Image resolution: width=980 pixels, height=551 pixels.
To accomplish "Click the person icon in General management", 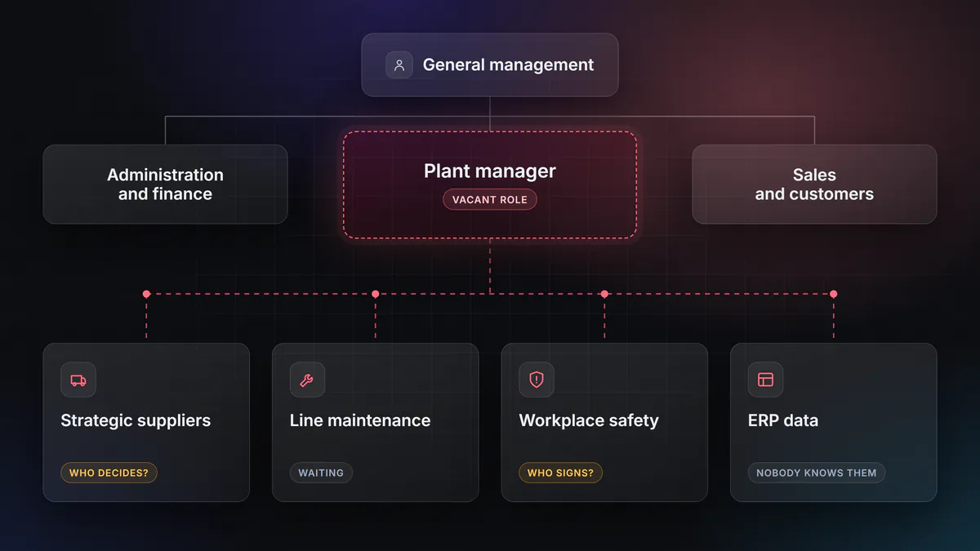I will point(399,65).
